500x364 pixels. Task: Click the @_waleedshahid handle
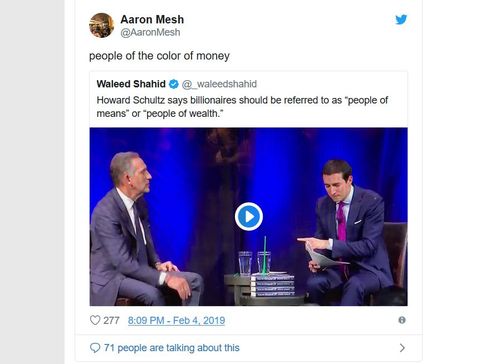(219, 84)
